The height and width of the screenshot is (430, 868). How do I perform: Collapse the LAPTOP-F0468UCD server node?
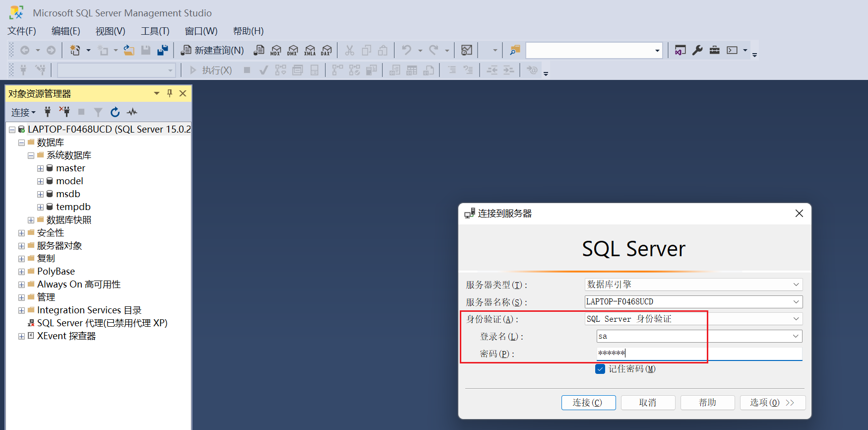tap(12, 130)
